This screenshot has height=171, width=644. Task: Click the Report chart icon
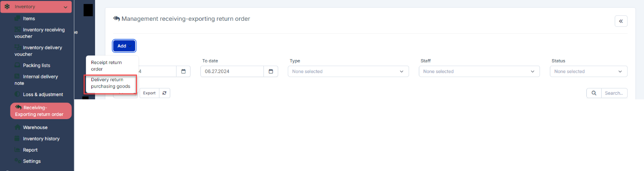(17, 150)
